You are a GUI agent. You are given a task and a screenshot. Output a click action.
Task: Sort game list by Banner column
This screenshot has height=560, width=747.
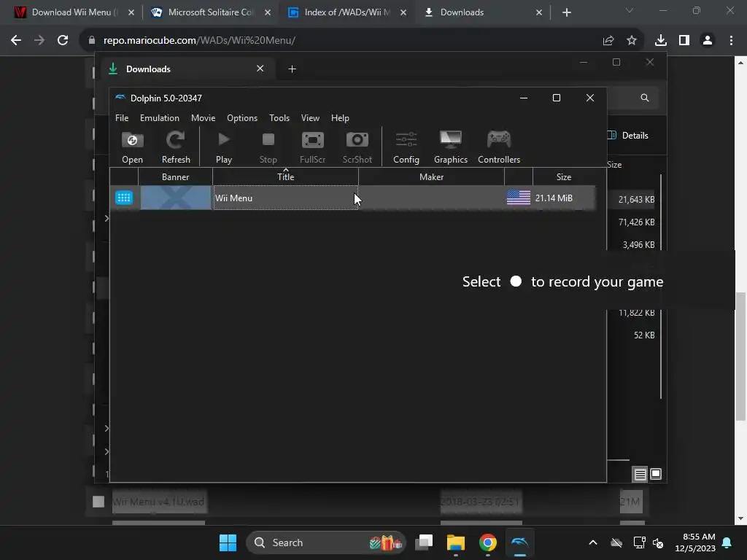point(175,176)
